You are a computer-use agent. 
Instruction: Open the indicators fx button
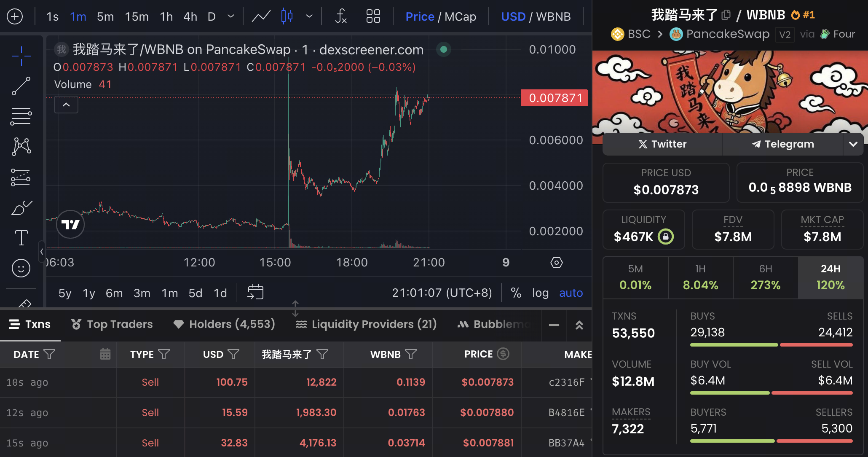pos(340,17)
